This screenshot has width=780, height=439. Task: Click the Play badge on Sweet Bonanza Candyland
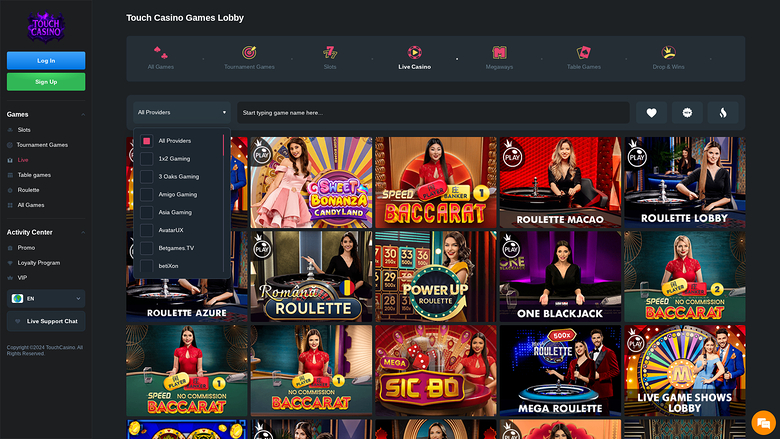262,153
